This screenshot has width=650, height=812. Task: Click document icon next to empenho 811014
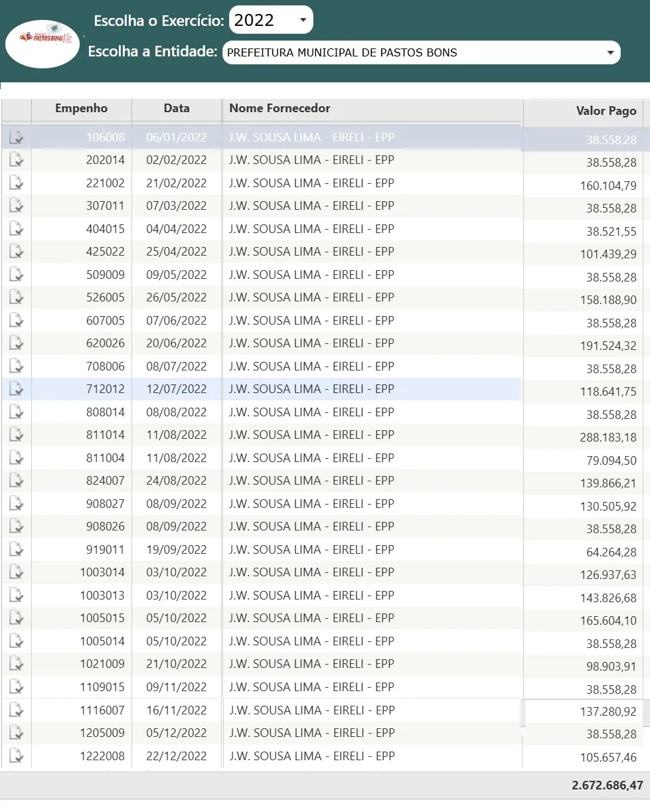(17, 435)
